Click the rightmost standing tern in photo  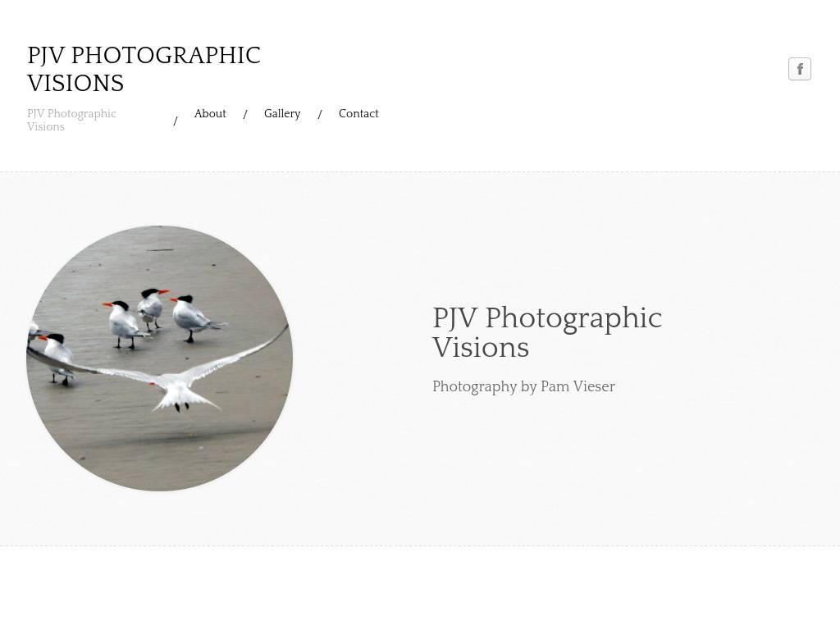pos(194,317)
